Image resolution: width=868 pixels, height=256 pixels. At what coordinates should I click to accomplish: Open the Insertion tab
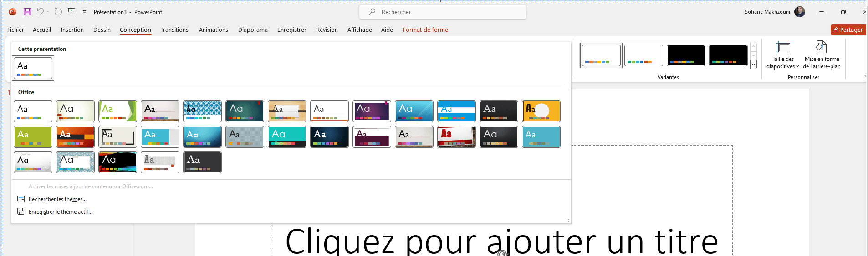(72, 30)
